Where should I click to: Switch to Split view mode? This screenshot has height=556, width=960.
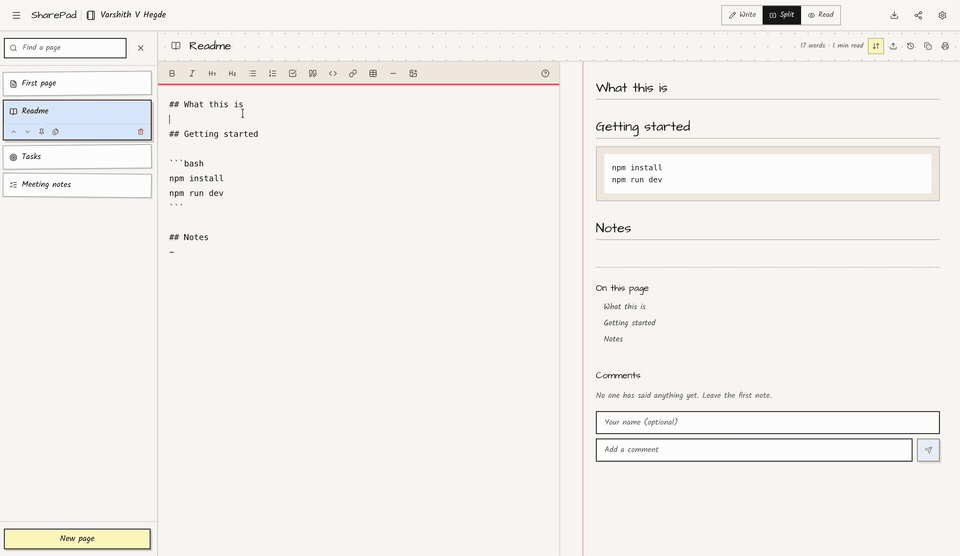(x=782, y=15)
